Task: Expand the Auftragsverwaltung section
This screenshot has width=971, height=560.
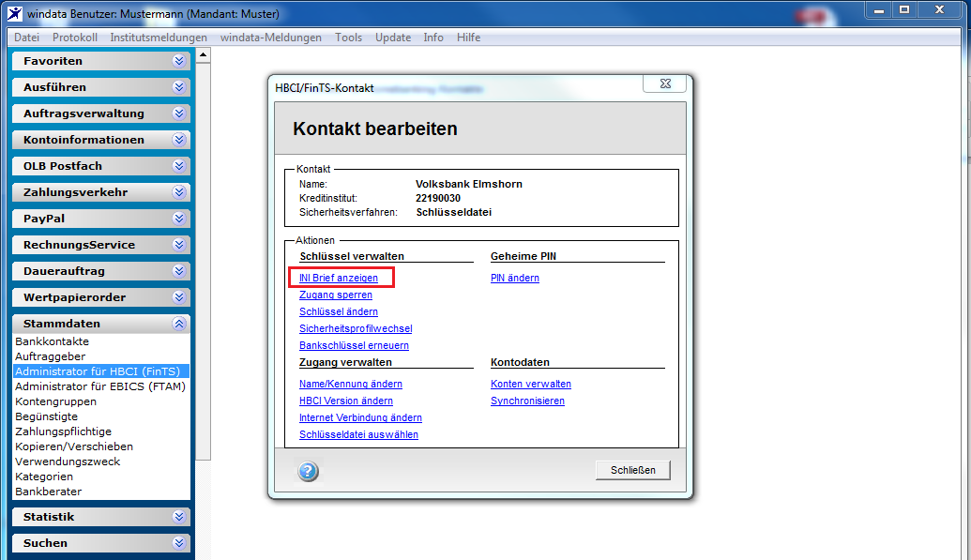Action: [x=101, y=114]
